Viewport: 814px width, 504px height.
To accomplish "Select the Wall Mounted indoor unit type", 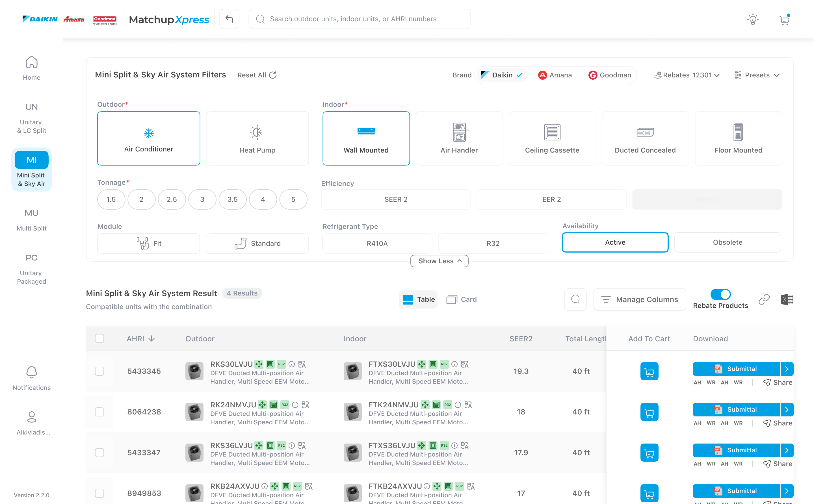I will (366, 138).
